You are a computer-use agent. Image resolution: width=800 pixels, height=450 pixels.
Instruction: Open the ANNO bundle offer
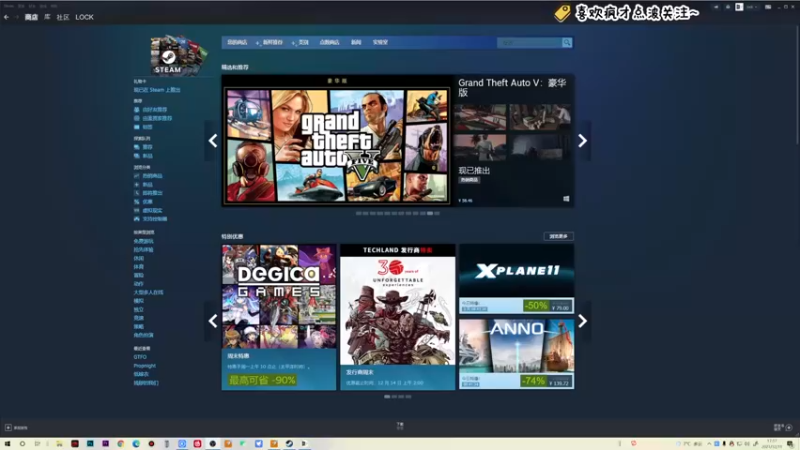pos(516,354)
